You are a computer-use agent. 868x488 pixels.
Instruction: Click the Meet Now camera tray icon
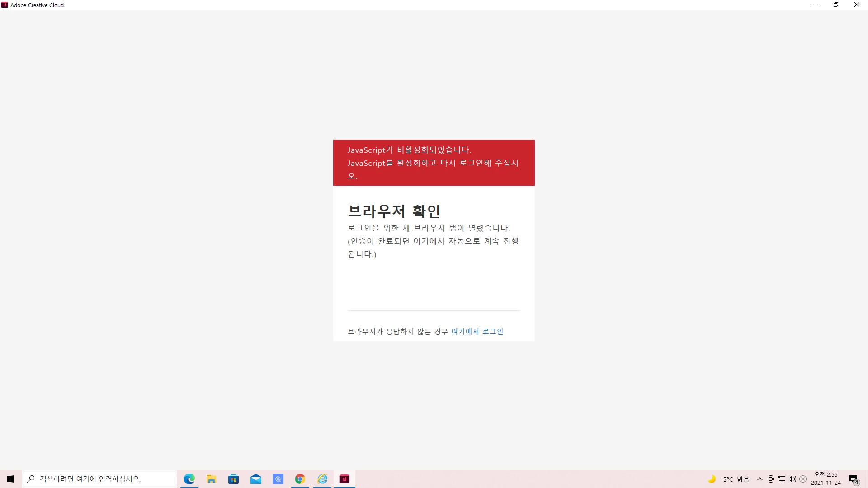click(771, 479)
